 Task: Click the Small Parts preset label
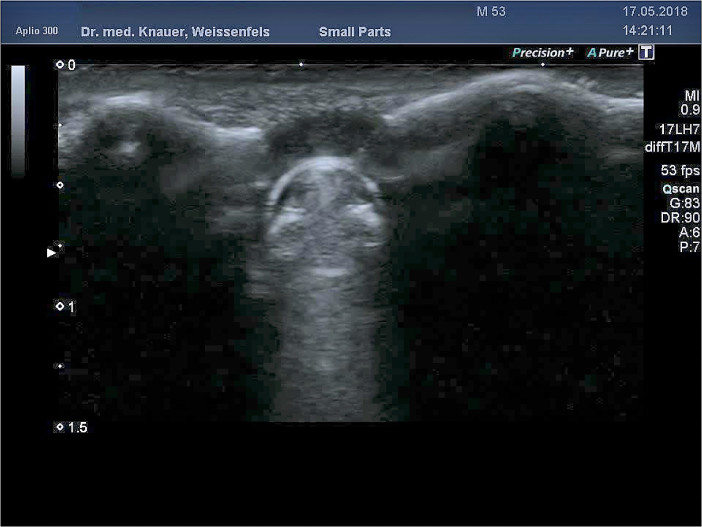coord(355,32)
